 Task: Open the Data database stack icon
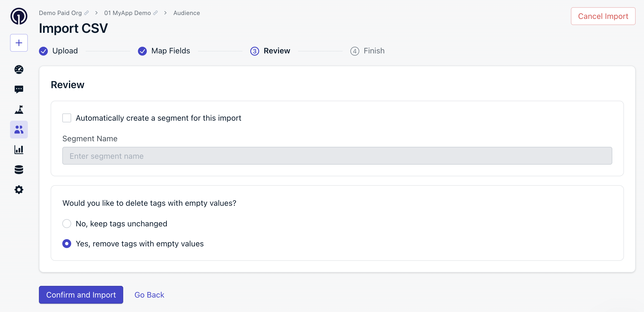point(19,170)
